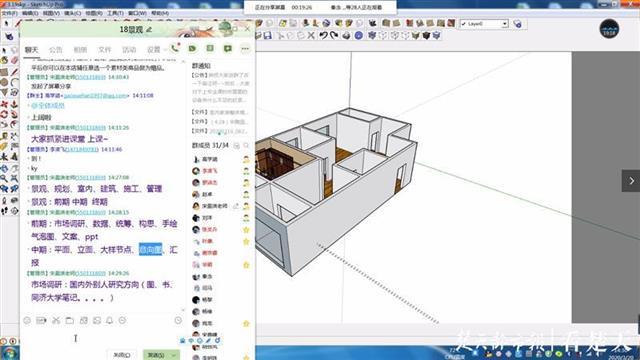The image size is (640, 360).
Task: Switch to the 聊天 tab in chat window
Action: (x=31, y=50)
